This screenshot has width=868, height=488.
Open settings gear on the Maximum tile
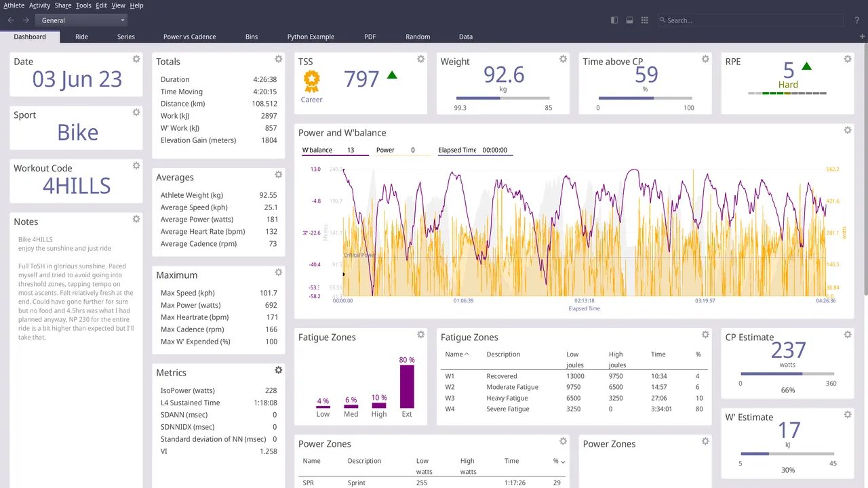[x=279, y=272]
